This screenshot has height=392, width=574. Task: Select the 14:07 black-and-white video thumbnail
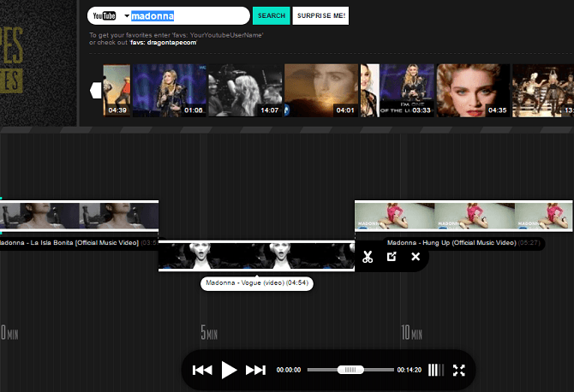[x=245, y=91]
